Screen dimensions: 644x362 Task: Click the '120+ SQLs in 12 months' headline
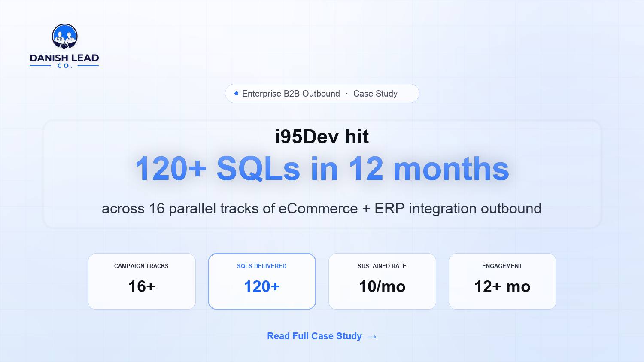(x=322, y=169)
